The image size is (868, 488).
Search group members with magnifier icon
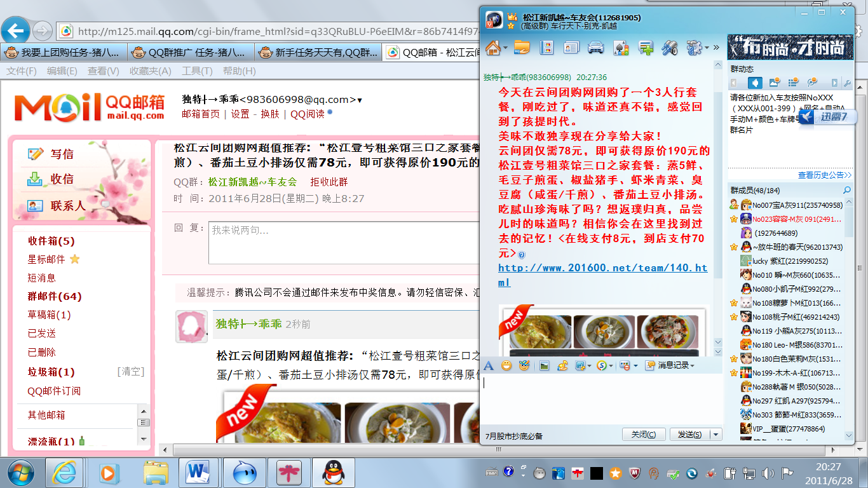coord(847,190)
